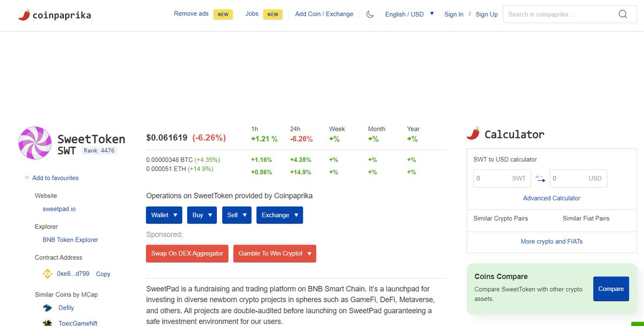Image resolution: width=644 pixels, height=326 pixels.
Task: Click the 24h -6.26% value
Action: pos(302,139)
